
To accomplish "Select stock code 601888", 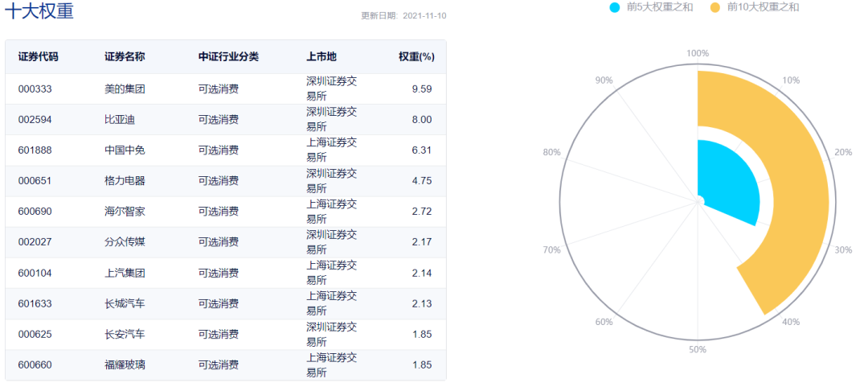I will click(35, 150).
